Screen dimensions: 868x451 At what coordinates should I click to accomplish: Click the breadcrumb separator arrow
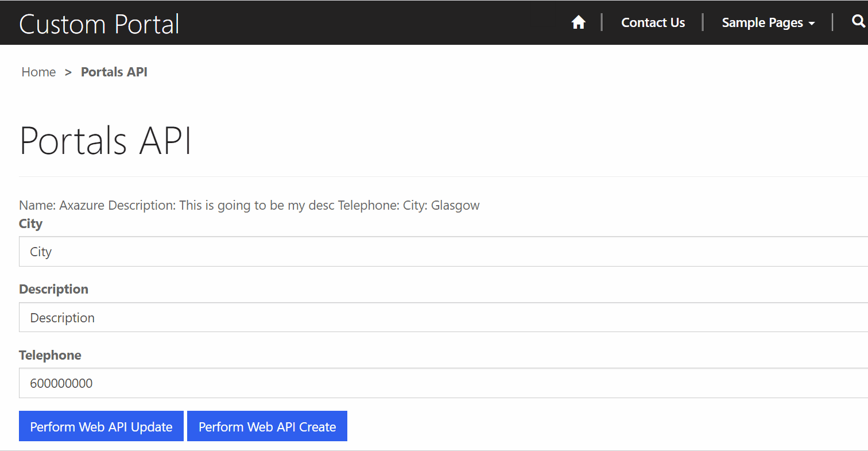coord(68,72)
